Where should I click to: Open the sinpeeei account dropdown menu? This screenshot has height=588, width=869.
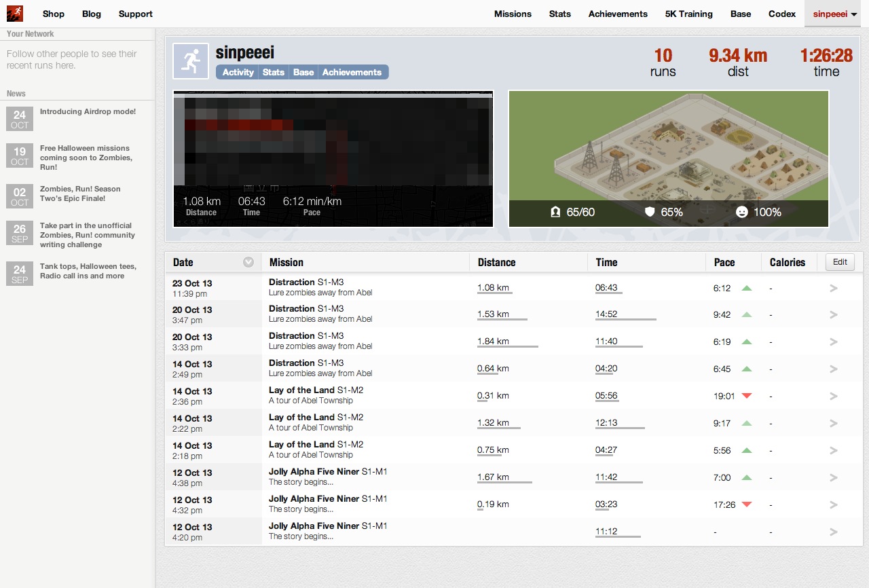pyautogui.click(x=835, y=14)
